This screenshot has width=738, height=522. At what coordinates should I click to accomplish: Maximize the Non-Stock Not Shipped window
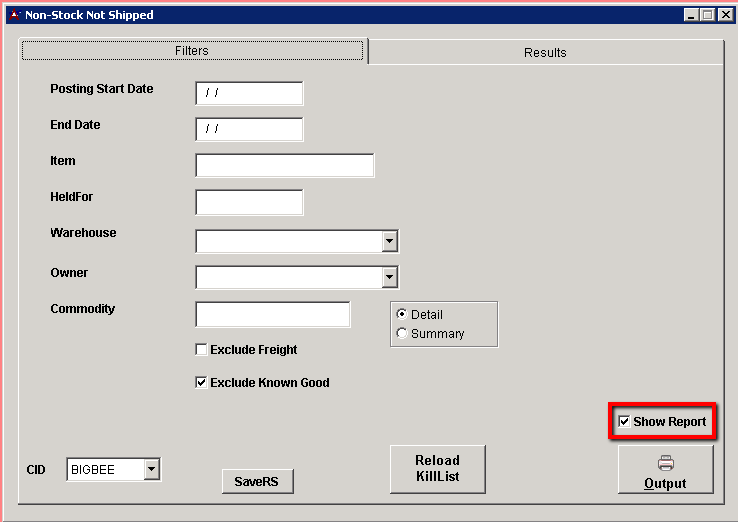707,15
